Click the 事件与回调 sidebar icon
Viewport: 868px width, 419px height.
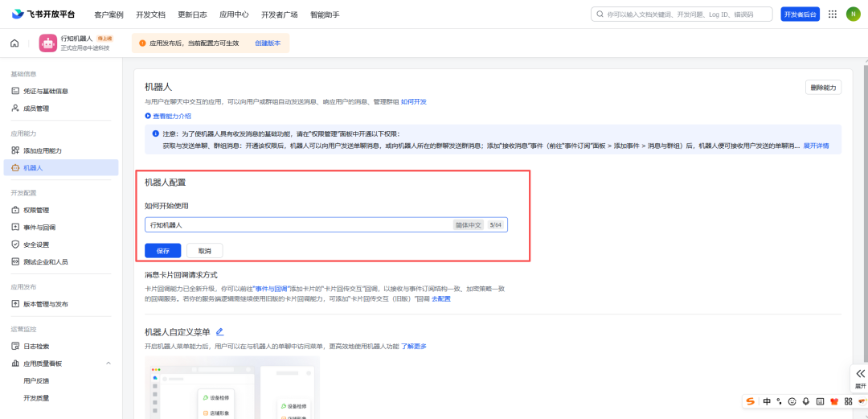[15, 228]
